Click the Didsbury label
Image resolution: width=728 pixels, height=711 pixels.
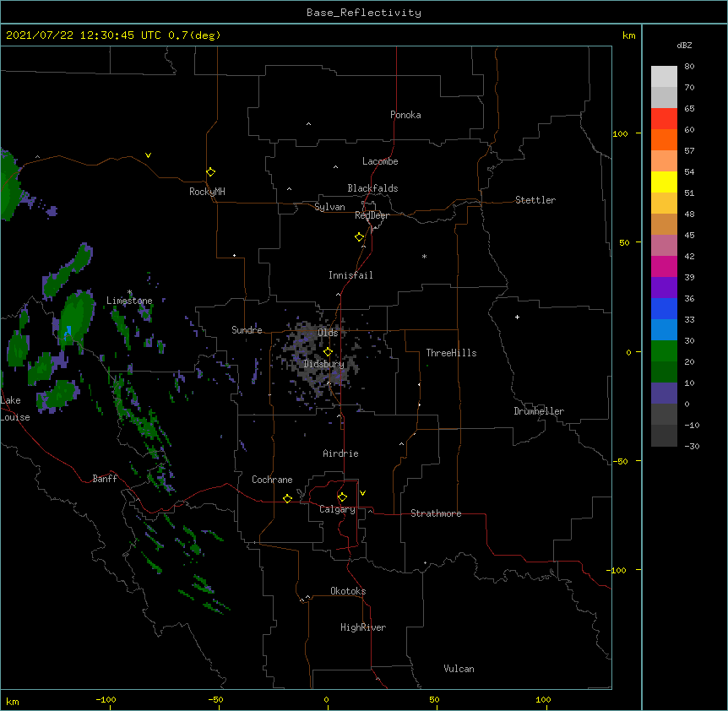tap(324, 364)
